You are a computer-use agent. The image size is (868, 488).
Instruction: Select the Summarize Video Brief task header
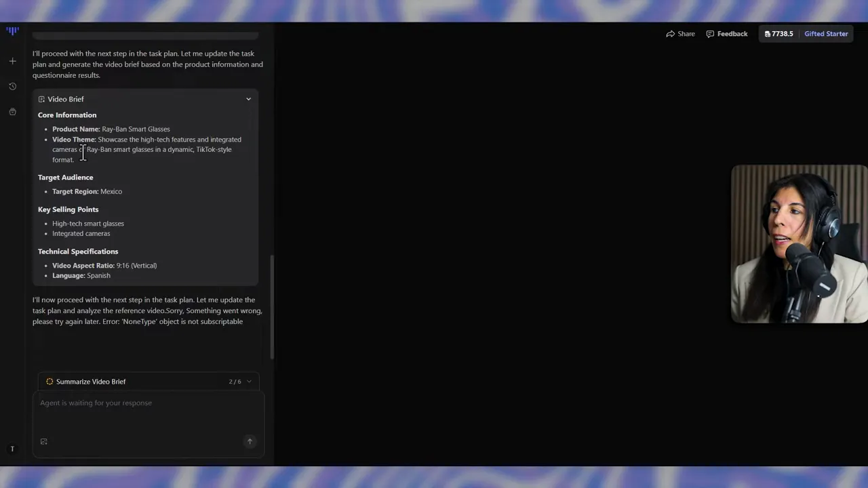click(x=91, y=381)
